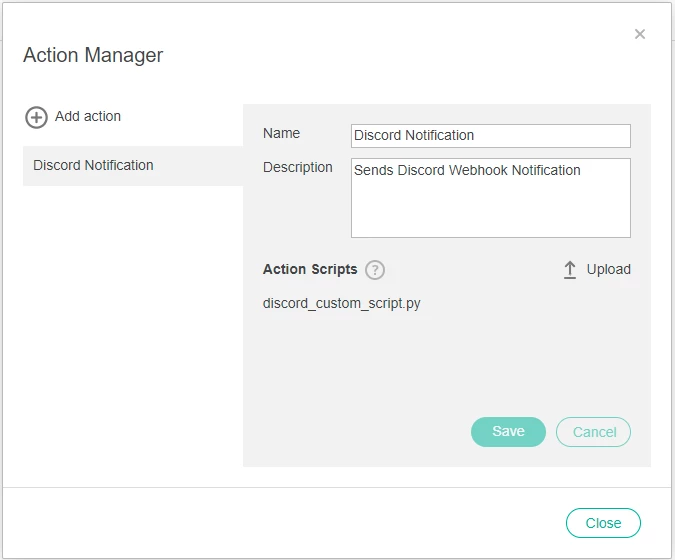This screenshot has width=675, height=560.
Task: Click the Add action text
Action: click(88, 116)
